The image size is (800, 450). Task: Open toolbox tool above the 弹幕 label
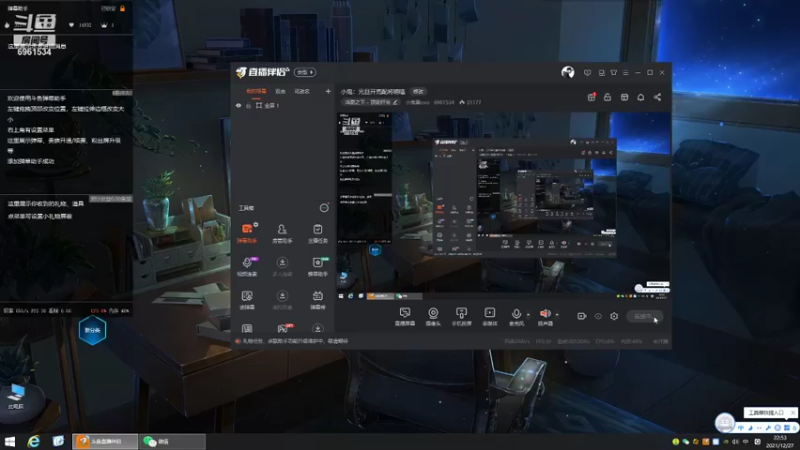pyautogui.click(x=247, y=296)
